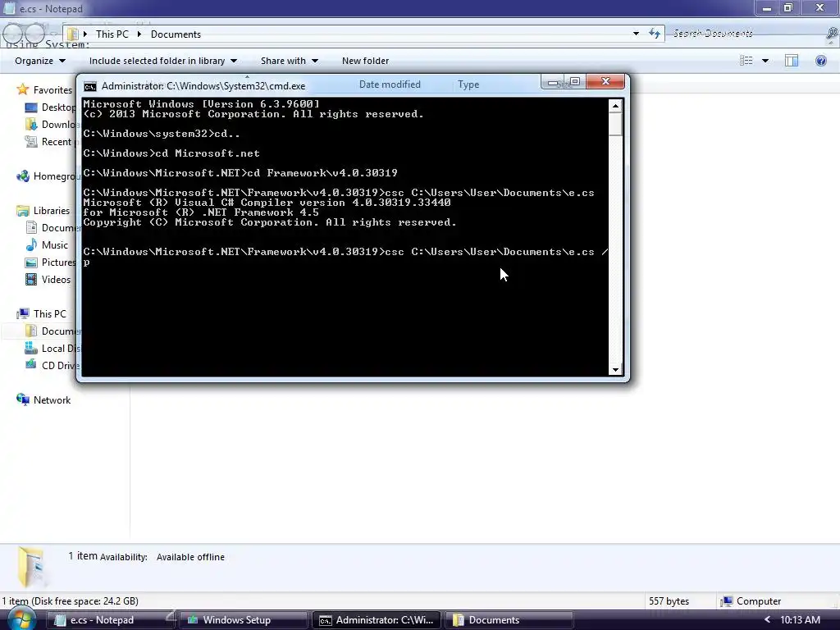Expand arrow between This PC and Documents

tap(139, 34)
